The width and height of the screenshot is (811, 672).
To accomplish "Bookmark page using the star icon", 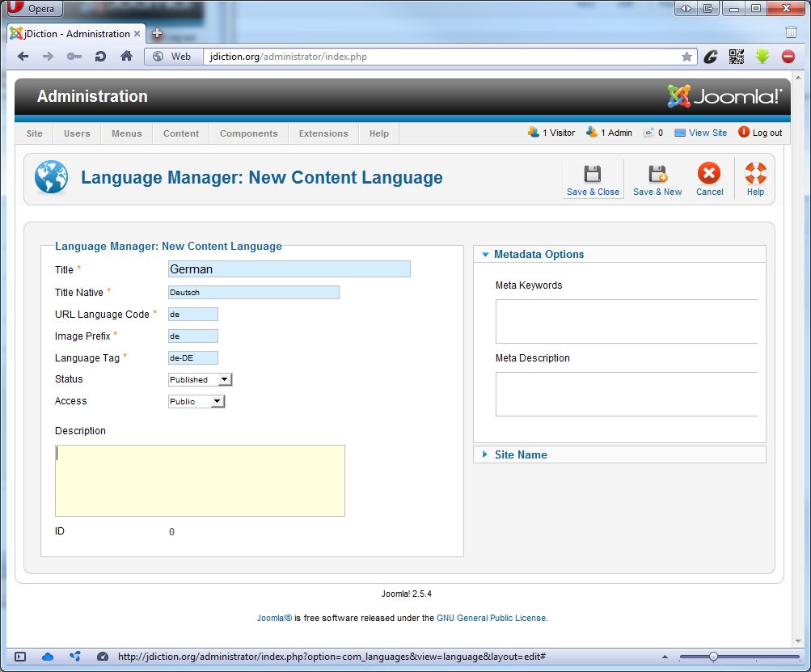I will click(686, 57).
